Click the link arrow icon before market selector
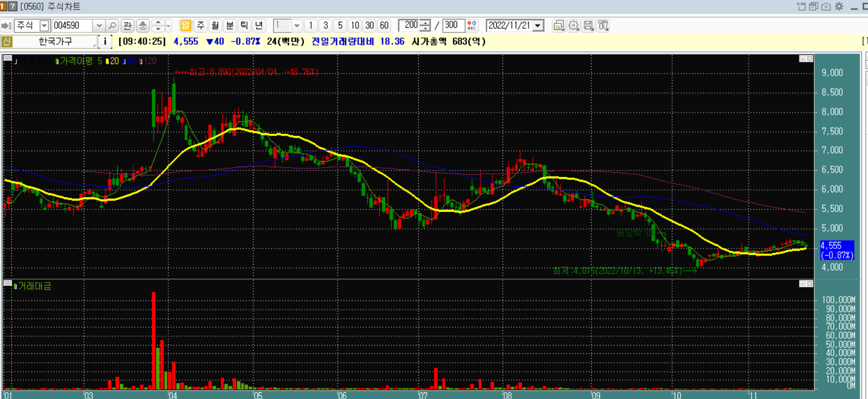 (6, 26)
